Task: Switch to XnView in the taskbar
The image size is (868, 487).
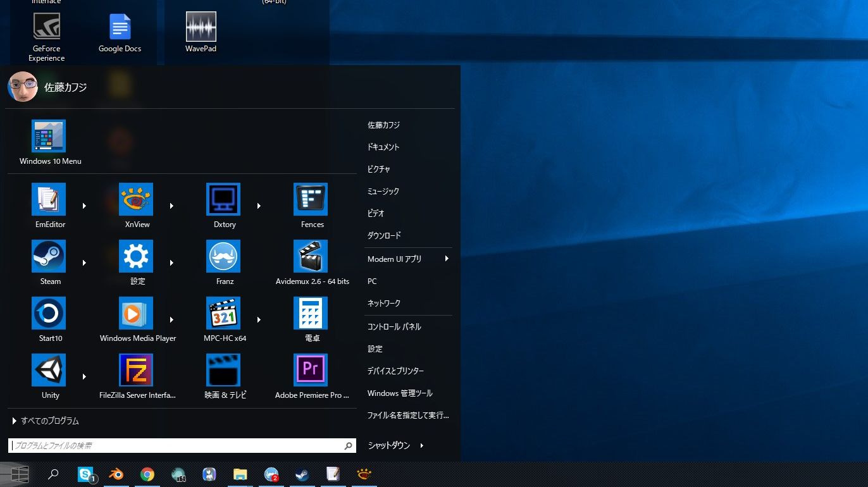Action: 364,474
